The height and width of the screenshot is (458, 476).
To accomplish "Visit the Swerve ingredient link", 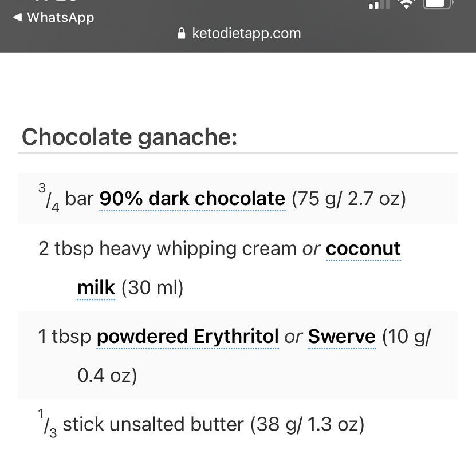I will pyautogui.click(x=341, y=336).
